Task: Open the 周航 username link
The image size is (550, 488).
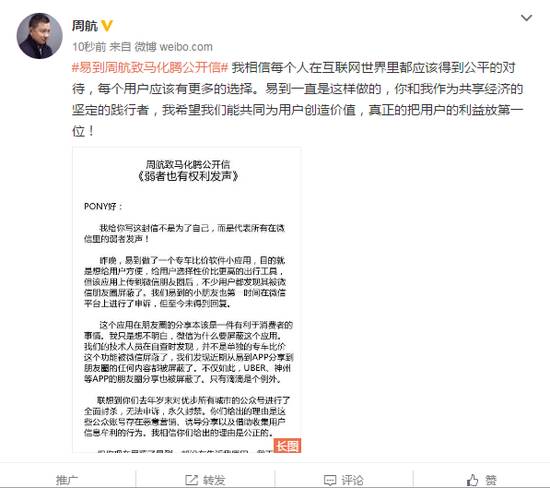Action: click(x=85, y=26)
